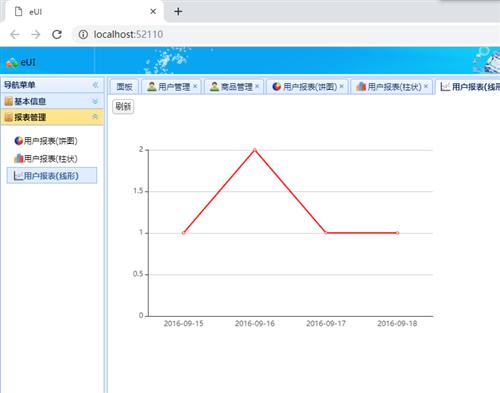The width and height of the screenshot is (500, 393).
Task: Switch to the 用户管理 tab
Action: pyautogui.click(x=169, y=87)
